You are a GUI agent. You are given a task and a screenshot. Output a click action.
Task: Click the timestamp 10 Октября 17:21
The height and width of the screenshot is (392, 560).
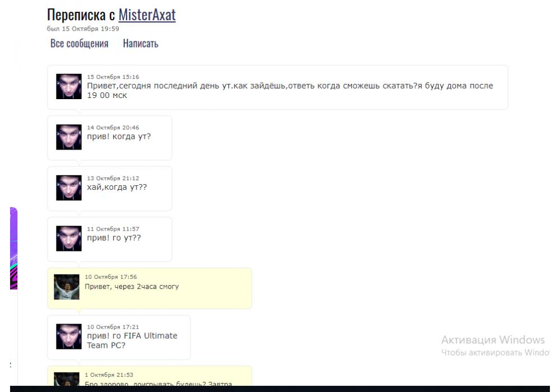tap(113, 327)
